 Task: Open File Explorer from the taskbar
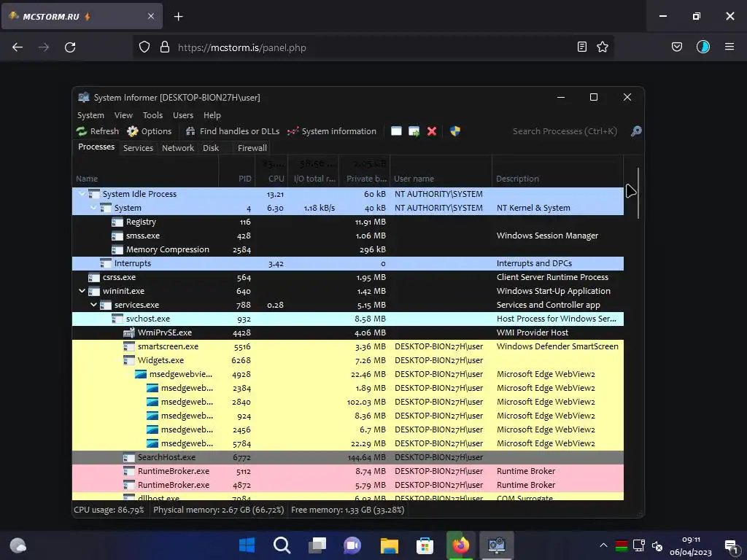point(390,545)
